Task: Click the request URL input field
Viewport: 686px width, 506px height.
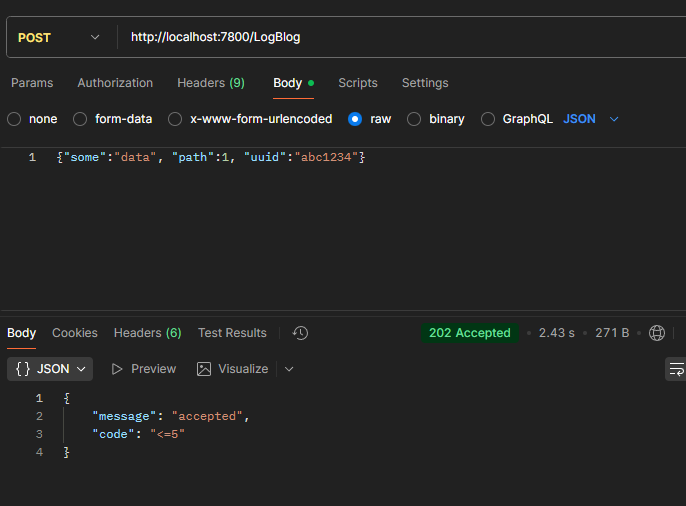Action: click(402, 37)
